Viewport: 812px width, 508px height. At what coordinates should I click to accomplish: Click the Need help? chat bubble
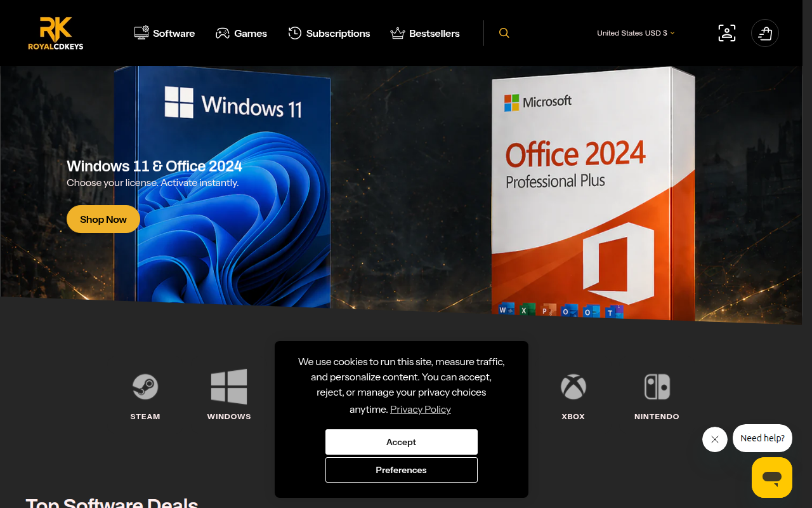pyautogui.click(x=763, y=438)
